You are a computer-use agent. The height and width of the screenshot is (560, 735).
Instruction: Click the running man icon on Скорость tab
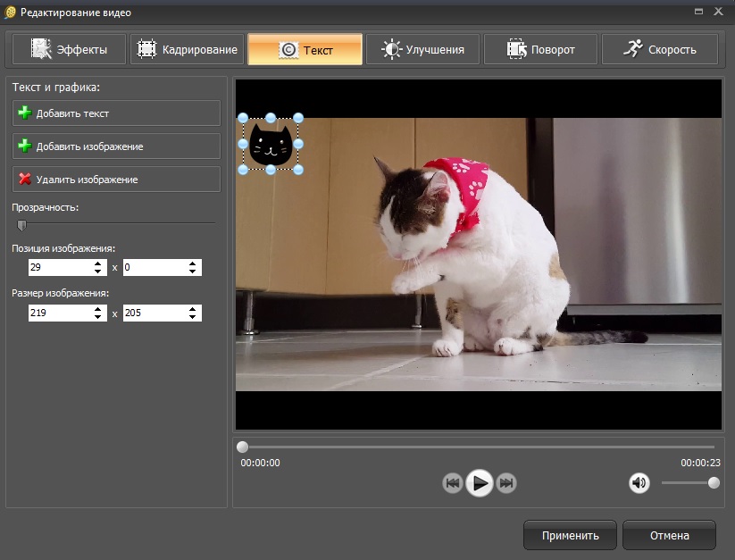(633, 48)
